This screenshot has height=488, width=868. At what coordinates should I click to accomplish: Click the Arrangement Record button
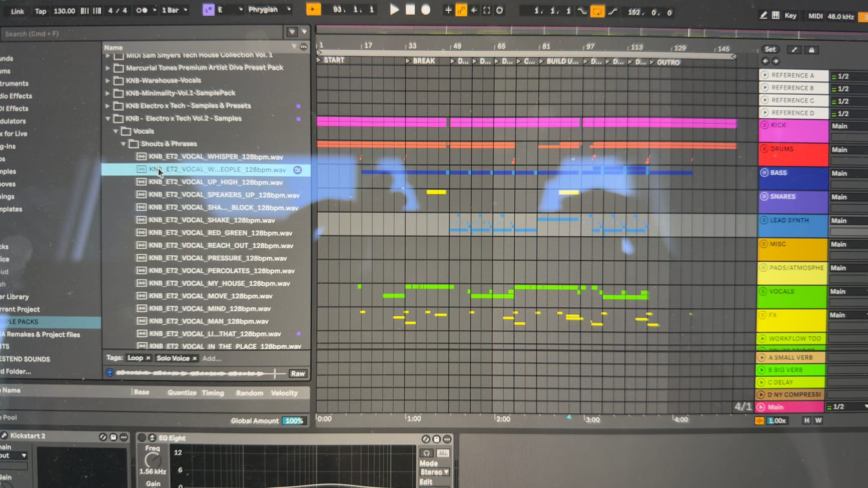coord(426,10)
